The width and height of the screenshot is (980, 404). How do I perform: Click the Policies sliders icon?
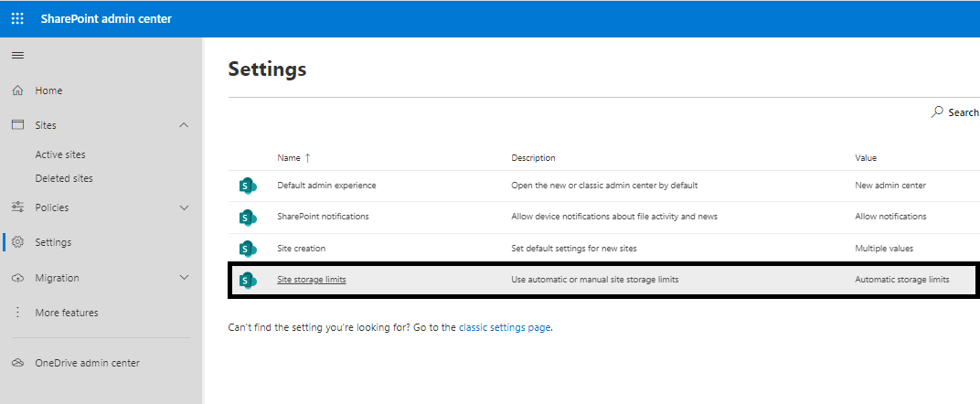(x=18, y=207)
